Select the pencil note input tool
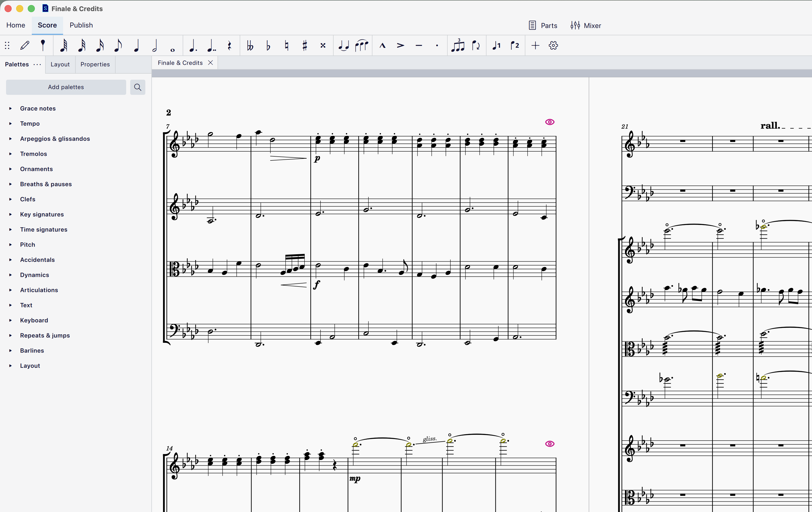This screenshot has height=512, width=812. click(x=25, y=45)
